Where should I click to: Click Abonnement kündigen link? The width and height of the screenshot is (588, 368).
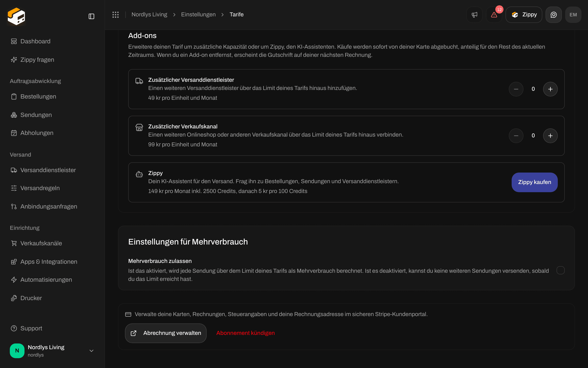[245, 333]
